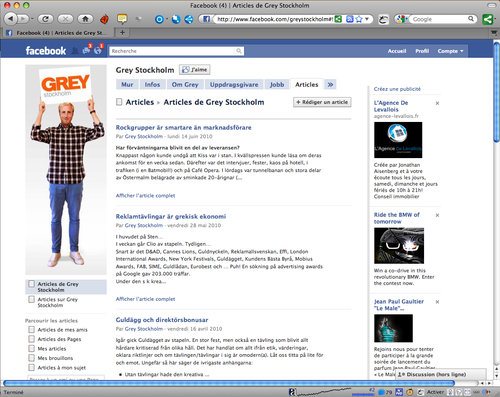
Task: Click the Rédiger un article button
Action: [x=322, y=102]
